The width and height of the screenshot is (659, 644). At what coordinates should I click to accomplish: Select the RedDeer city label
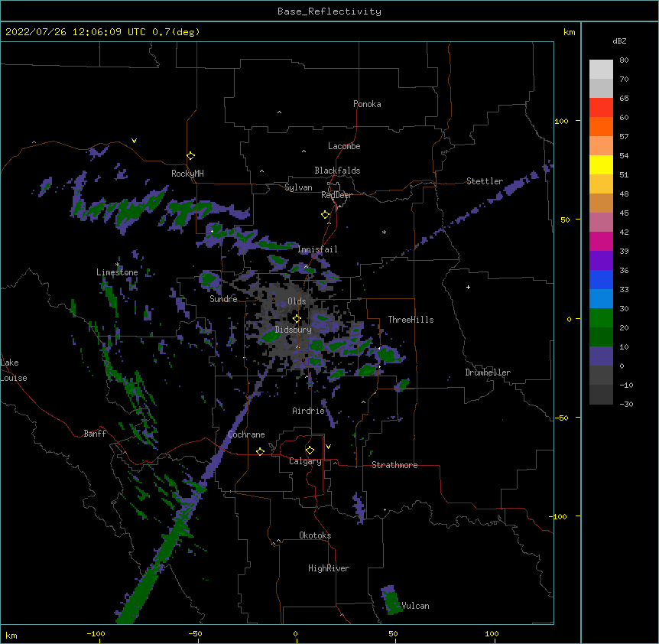[336, 196]
